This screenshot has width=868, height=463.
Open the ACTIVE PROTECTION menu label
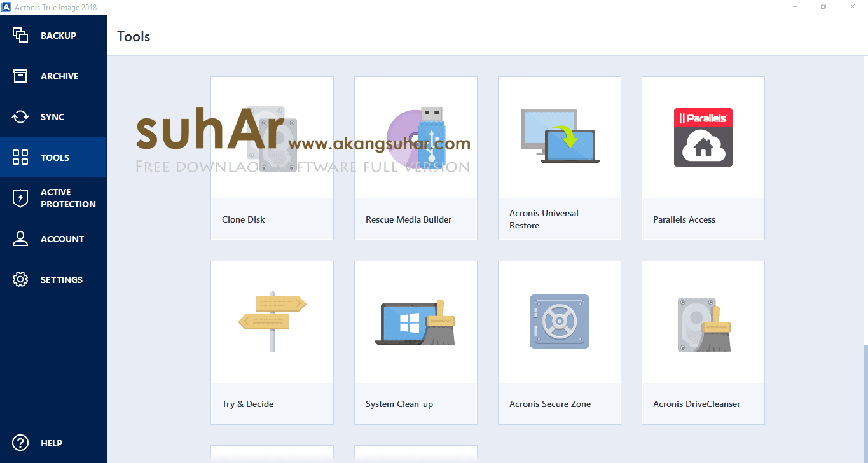pyautogui.click(x=68, y=198)
